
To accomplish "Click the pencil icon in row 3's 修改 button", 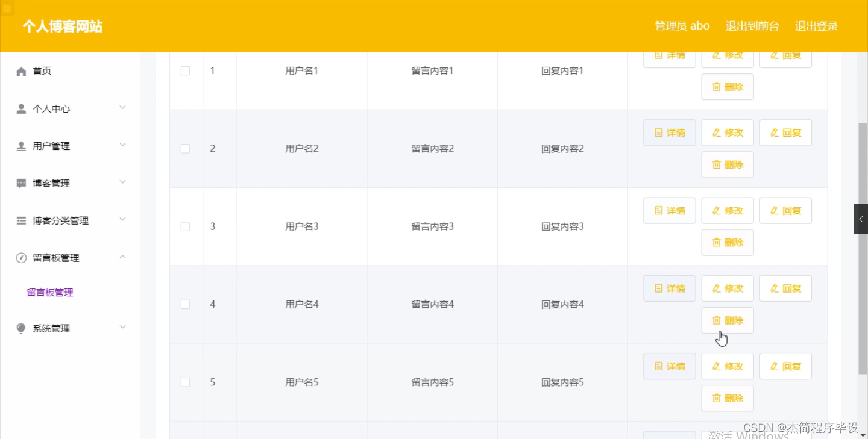I will [x=718, y=210].
